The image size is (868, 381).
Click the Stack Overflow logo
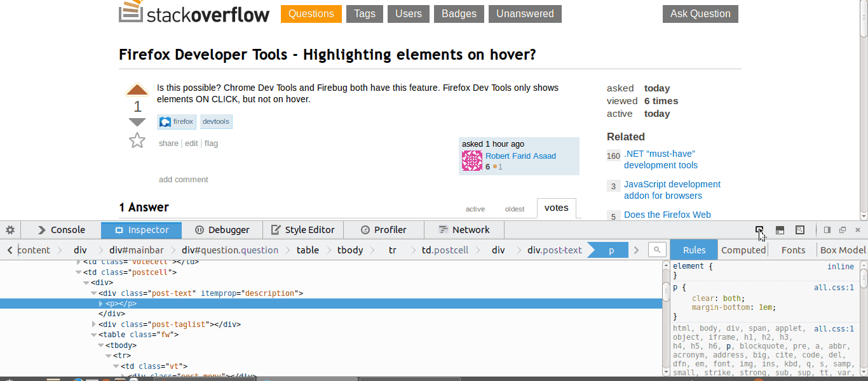194,12
